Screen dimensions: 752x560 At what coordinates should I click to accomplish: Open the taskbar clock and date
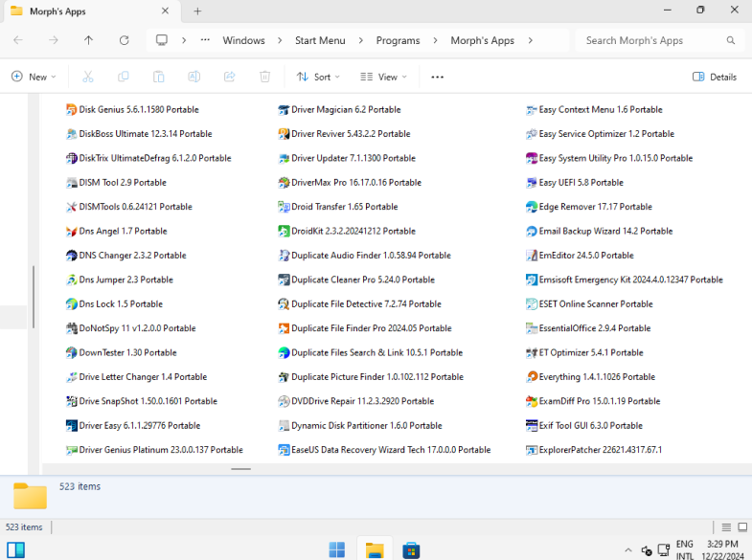(x=722, y=549)
